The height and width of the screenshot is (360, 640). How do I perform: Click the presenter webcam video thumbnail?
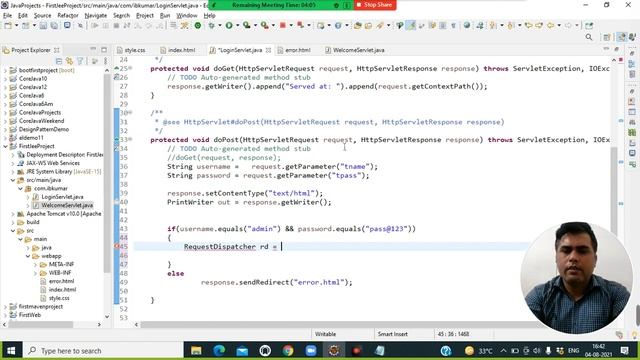pyautogui.click(x=577, y=278)
